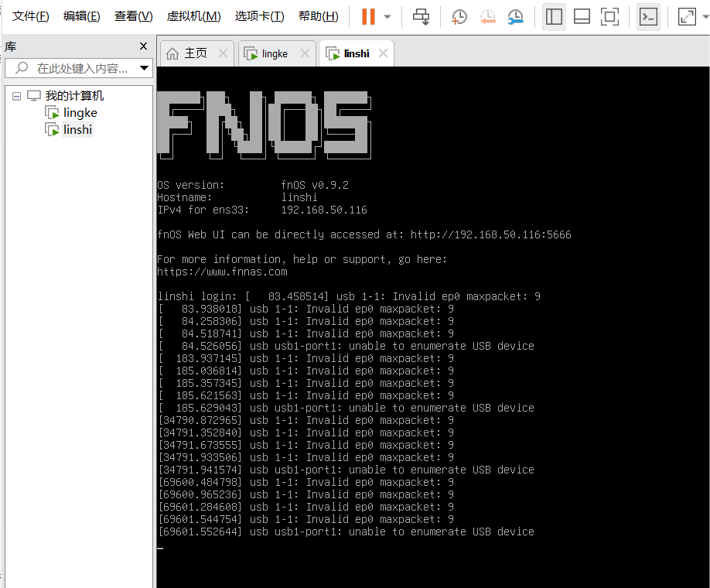This screenshot has width=710, height=588.
Task: Click the fnOS v0.9.2 version text
Action: pos(315,185)
